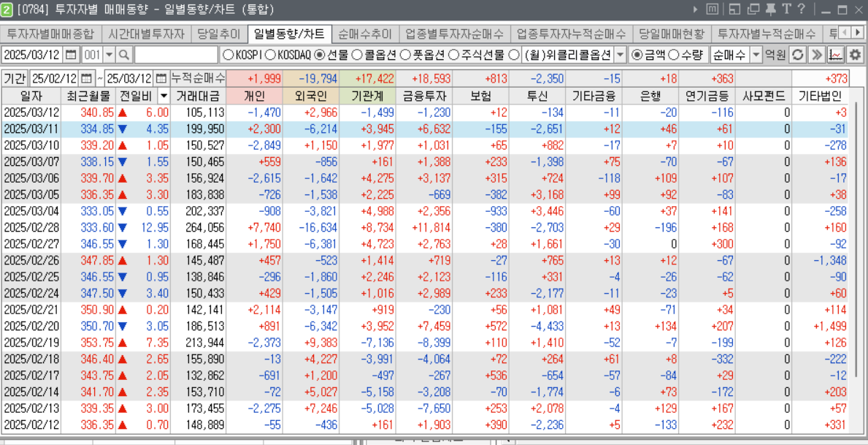Click the font size T icon
The image size is (868, 445).
pos(786,9)
